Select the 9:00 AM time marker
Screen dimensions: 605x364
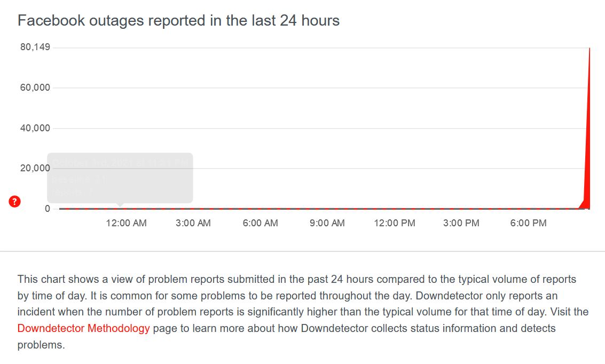pos(327,223)
